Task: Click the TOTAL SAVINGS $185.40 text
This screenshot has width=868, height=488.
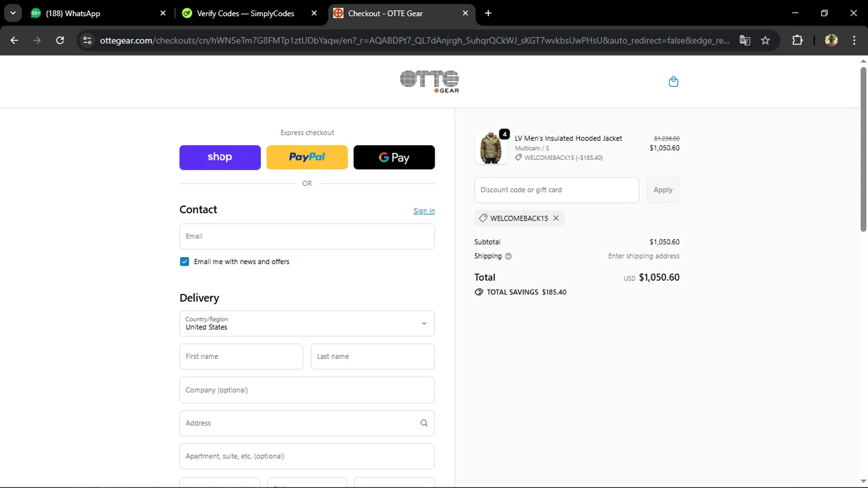Action: click(x=527, y=292)
